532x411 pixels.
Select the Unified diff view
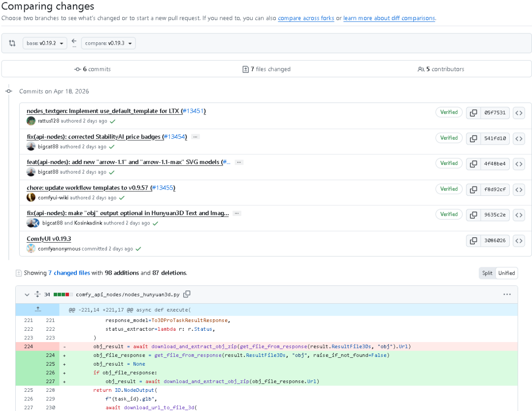coord(506,273)
